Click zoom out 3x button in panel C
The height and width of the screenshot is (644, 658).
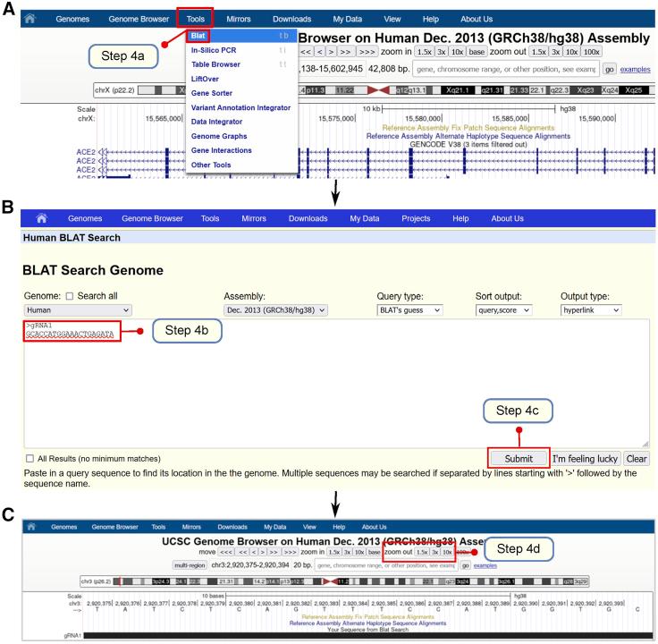pos(435,552)
